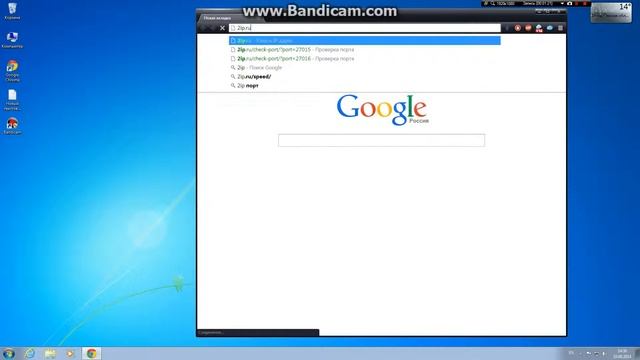
Task: Click the first red round extension icon
Action: pyautogui.click(x=518, y=28)
